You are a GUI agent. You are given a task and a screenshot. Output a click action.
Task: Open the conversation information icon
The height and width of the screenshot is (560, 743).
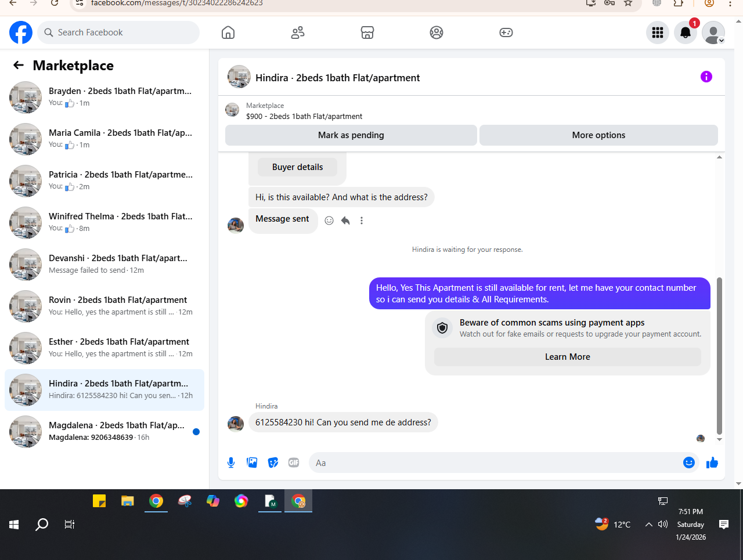coord(706,77)
